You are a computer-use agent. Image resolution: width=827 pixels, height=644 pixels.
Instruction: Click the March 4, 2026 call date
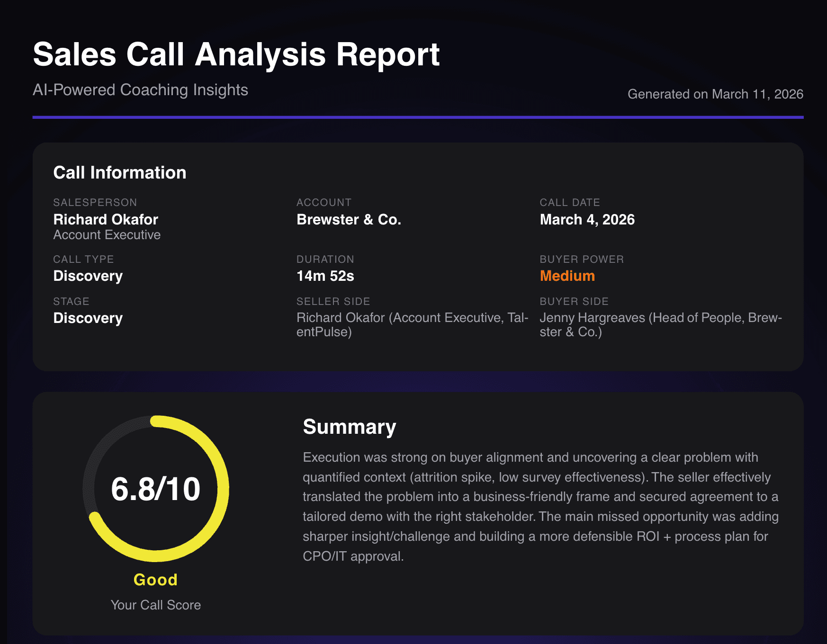point(587,219)
